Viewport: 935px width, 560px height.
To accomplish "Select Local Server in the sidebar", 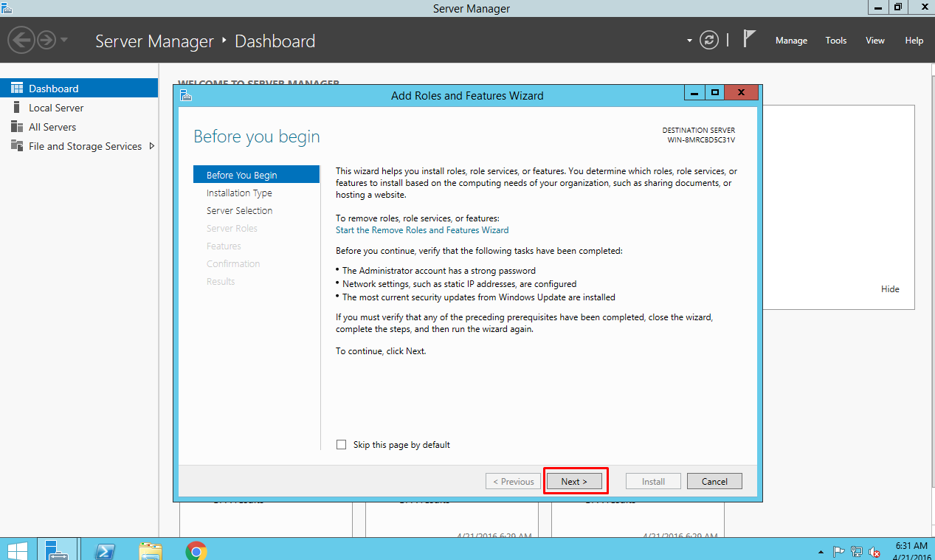I will (79, 107).
